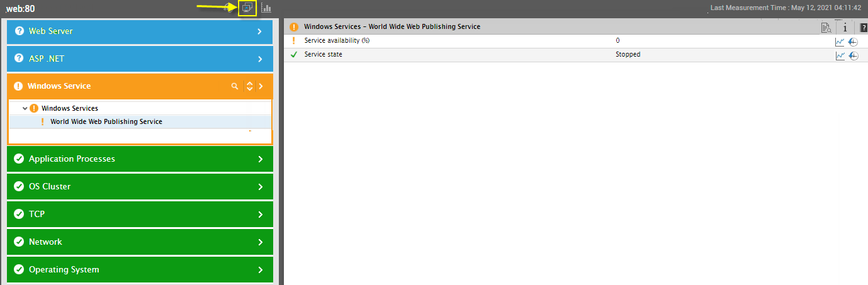This screenshot has width=868, height=285.
Task: Click the Stopped value
Action: pos(628,55)
